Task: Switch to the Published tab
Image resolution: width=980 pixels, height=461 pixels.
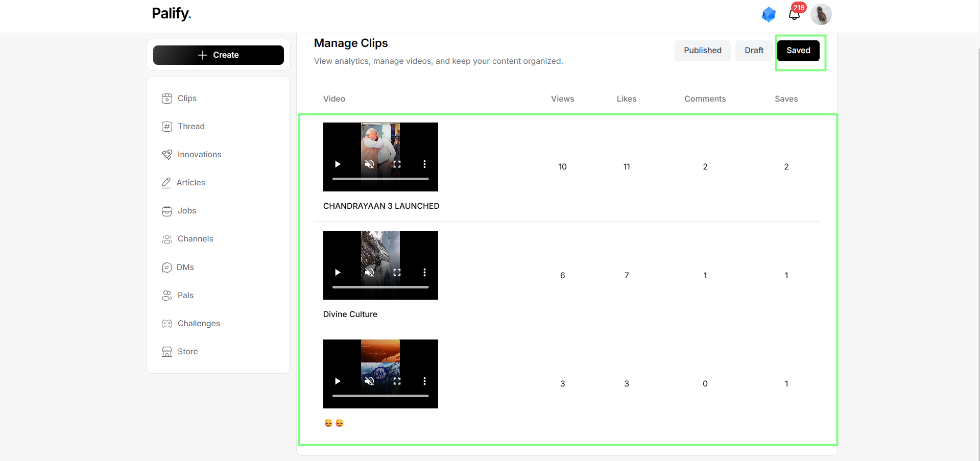Action: click(703, 51)
